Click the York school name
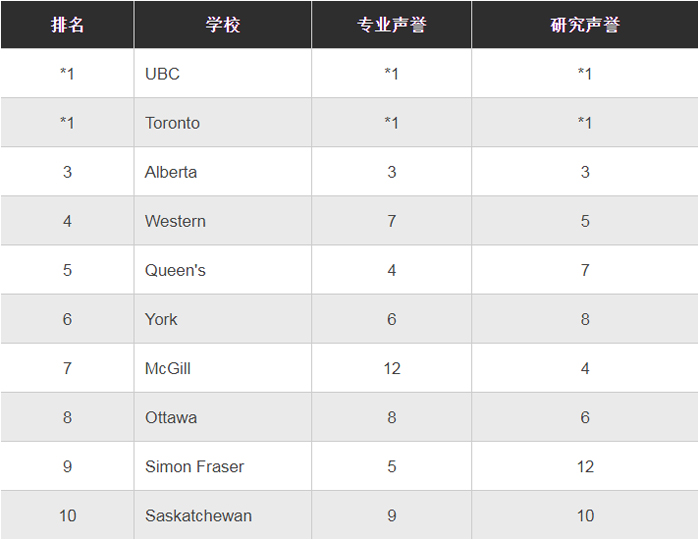698x540 pixels. point(161,319)
